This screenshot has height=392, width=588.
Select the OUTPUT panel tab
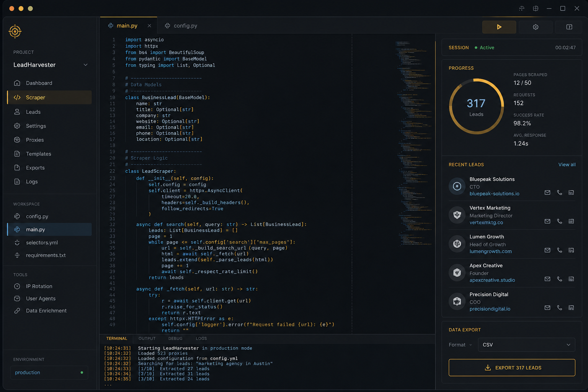[147, 339]
